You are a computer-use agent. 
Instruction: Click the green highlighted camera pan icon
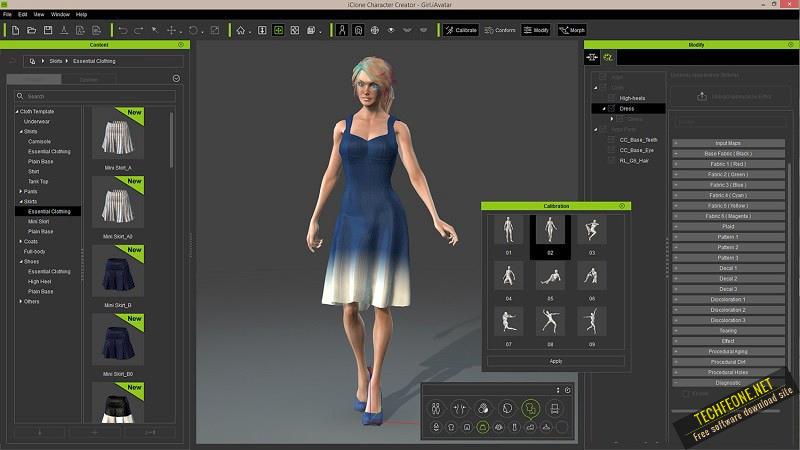279,30
